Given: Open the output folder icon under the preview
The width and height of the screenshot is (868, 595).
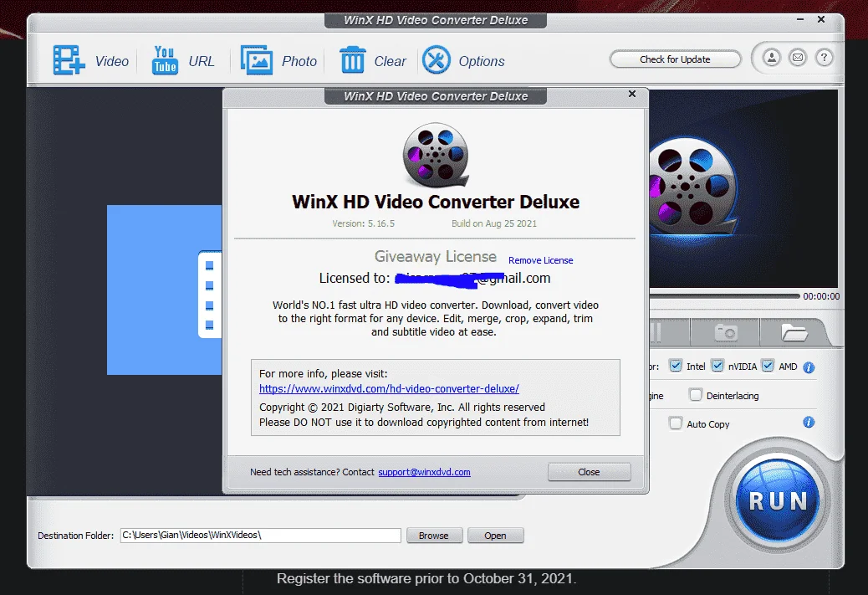Looking at the screenshot, I should [x=794, y=333].
